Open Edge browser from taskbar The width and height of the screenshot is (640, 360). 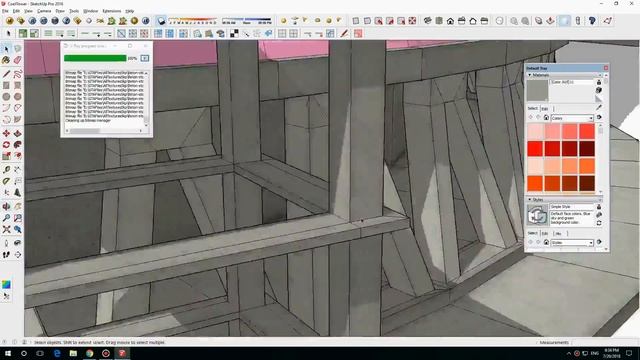[x=57, y=353]
